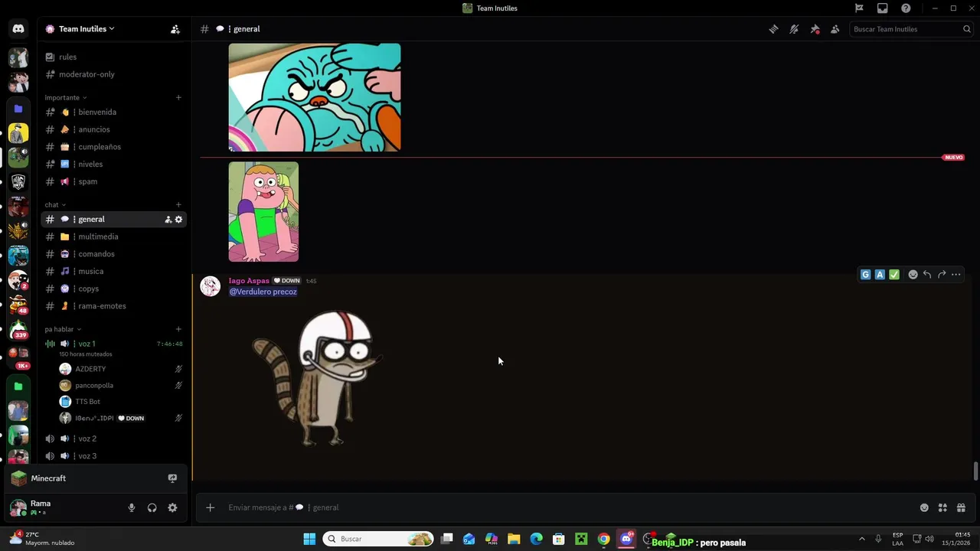The width and height of the screenshot is (980, 551).
Task: Open Discord direct messages home icon
Action: pos(18,29)
